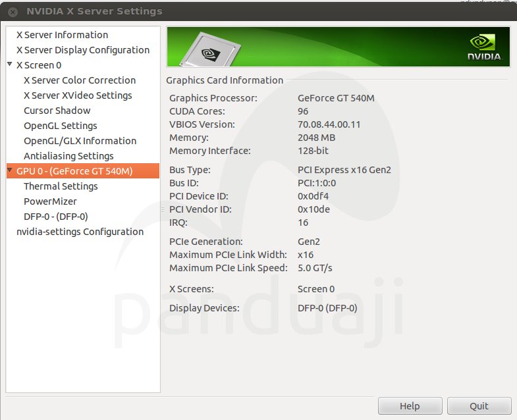Click the Maximum PCIe Link Speed label

click(x=229, y=269)
